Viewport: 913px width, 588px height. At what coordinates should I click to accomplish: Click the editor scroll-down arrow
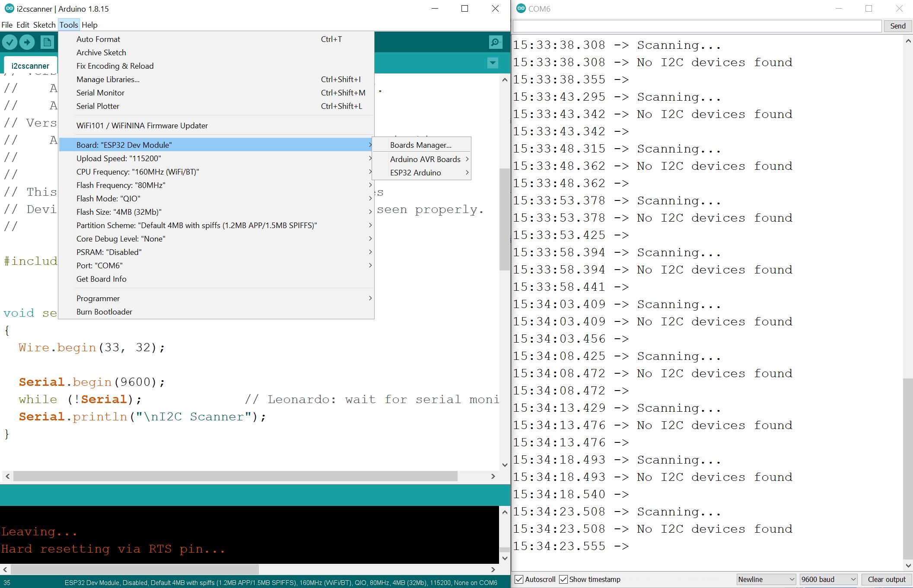[x=504, y=465]
